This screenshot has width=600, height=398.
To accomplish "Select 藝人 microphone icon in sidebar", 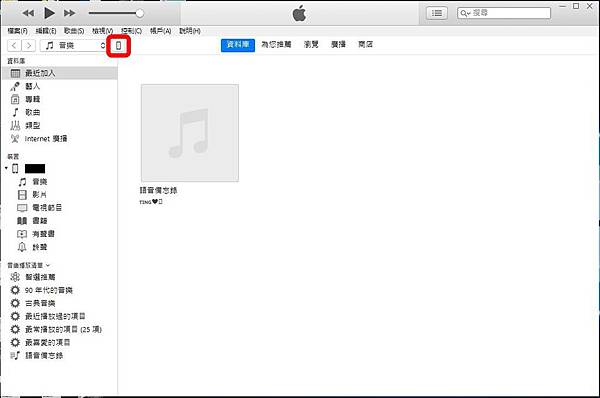I will [15, 86].
